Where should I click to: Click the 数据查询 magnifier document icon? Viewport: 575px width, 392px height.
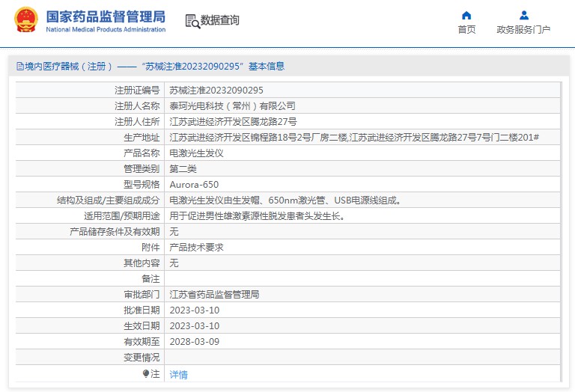point(192,21)
